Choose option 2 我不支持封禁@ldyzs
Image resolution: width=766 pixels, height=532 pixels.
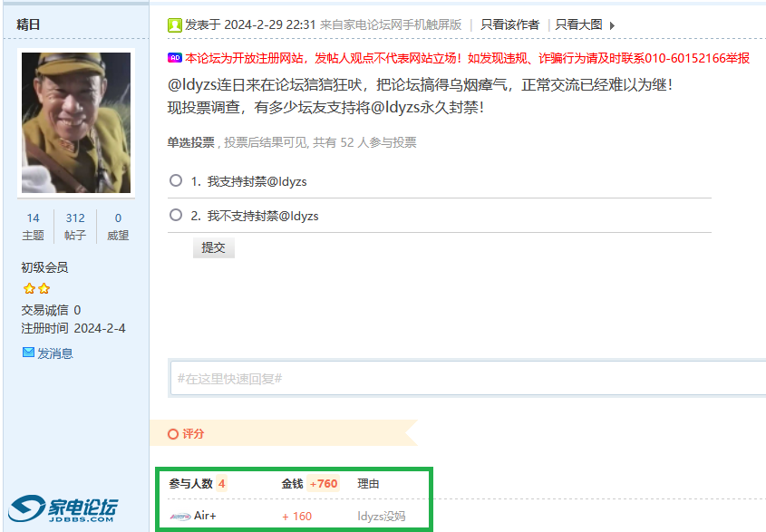[x=176, y=215]
